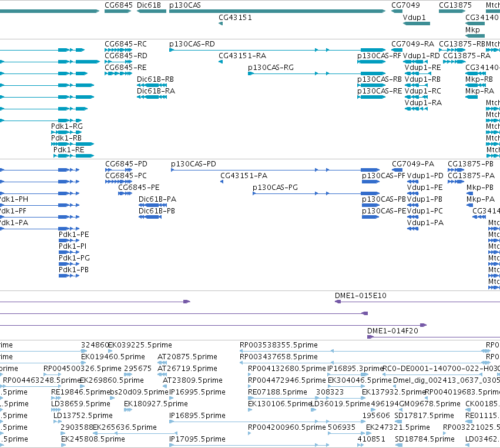Click transcript CG6845-RE

118,73
